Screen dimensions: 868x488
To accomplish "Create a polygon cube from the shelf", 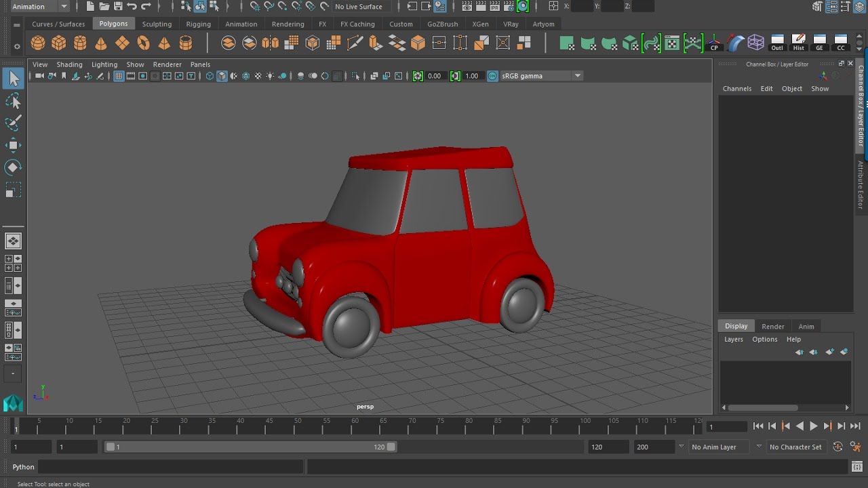I will 59,43.
